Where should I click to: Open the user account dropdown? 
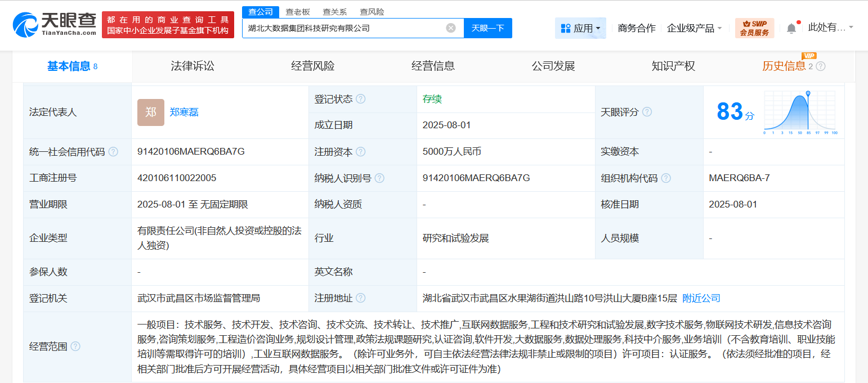point(830,27)
